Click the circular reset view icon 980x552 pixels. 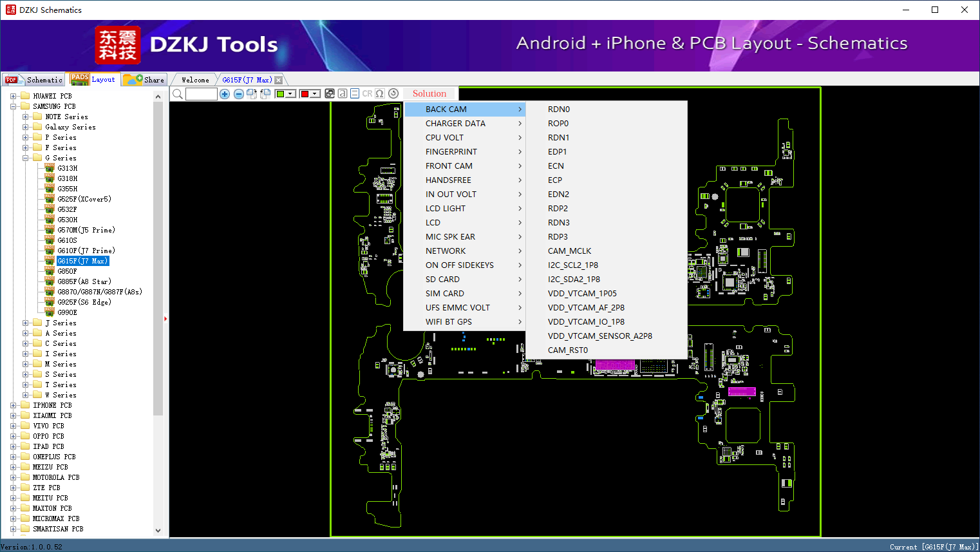point(393,93)
